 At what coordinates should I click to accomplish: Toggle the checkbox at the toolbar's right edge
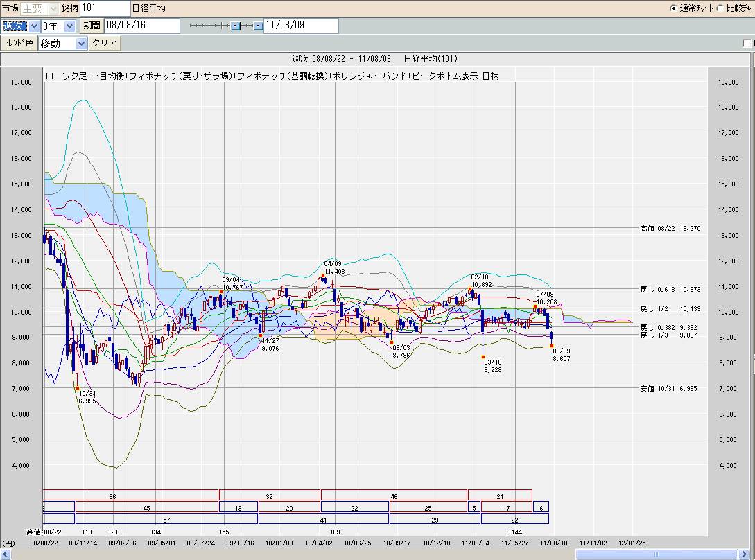(747, 44)
